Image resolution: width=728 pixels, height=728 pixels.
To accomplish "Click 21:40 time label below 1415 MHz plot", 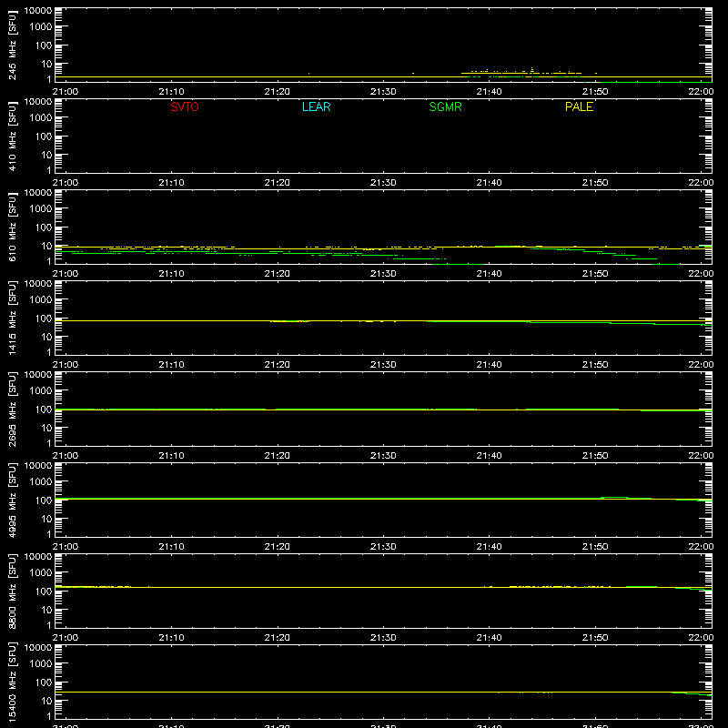I will [489, 365].
